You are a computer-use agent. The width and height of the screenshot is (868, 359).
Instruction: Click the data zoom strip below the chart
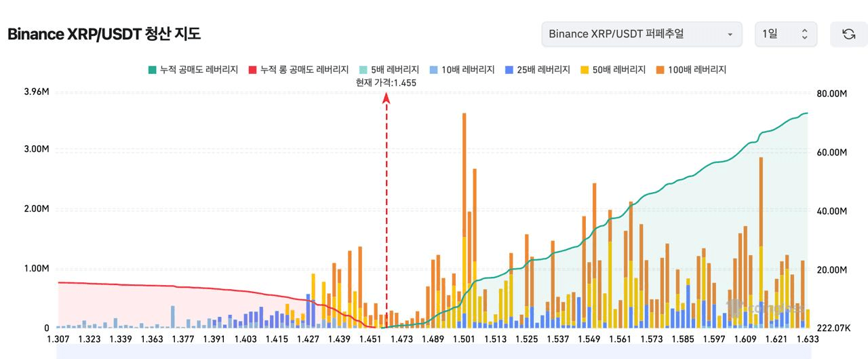(x=434, y=352)
